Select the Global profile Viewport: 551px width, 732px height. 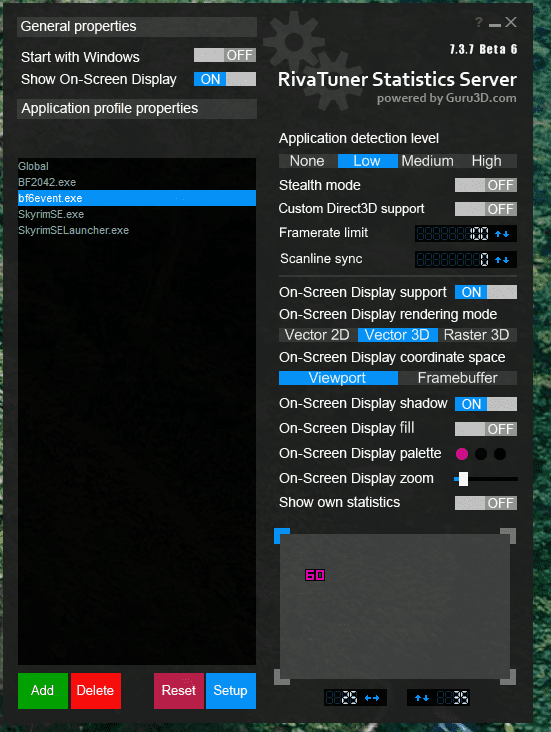[137, 166]
